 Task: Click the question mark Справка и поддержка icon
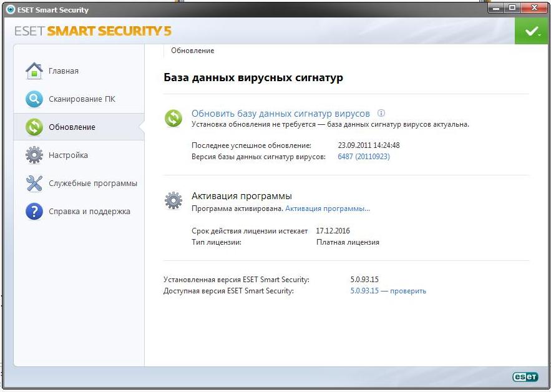pyautogui.click(x=34, y=212)
